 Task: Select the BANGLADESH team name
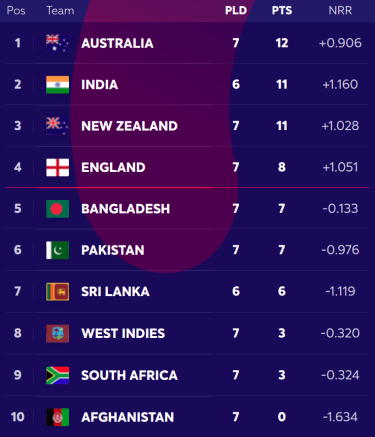pos(126,209)
